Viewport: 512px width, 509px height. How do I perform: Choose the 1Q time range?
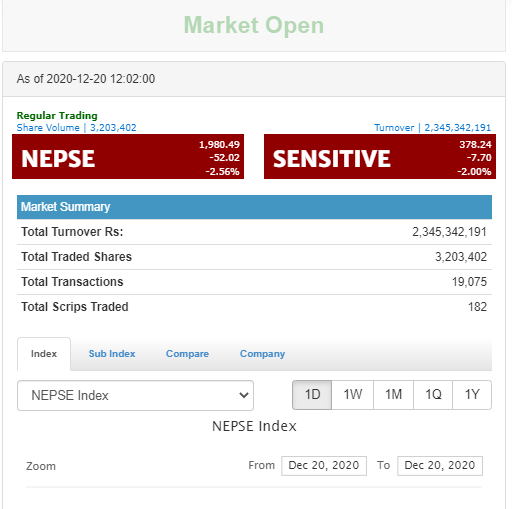click(x=433, y=395)
